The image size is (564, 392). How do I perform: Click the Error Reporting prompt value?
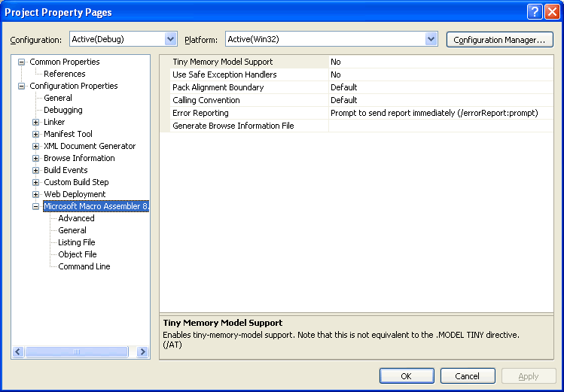[441, 113]
